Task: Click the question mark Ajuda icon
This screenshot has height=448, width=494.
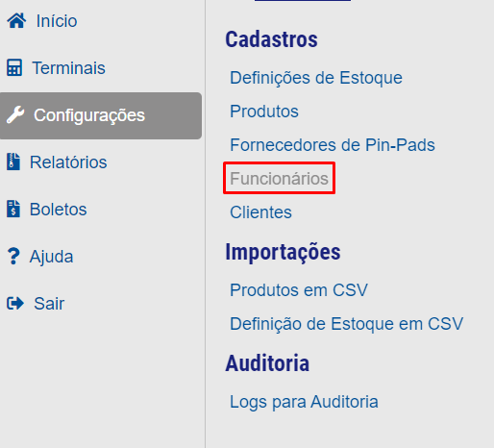Action: click(x=13, y=256)
